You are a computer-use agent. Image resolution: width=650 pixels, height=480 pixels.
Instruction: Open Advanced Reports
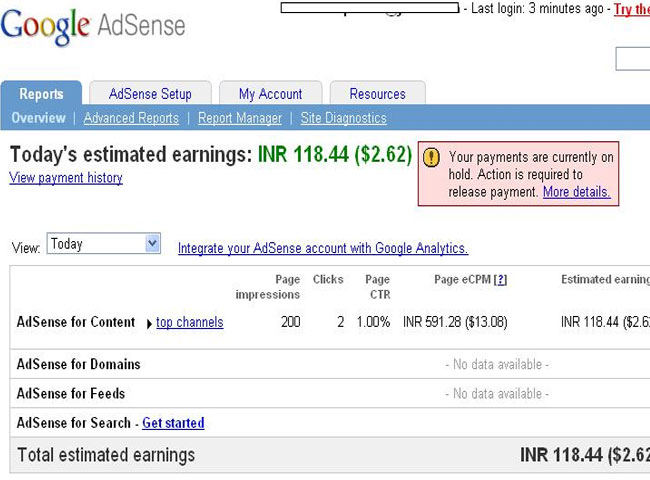(131, 118)
